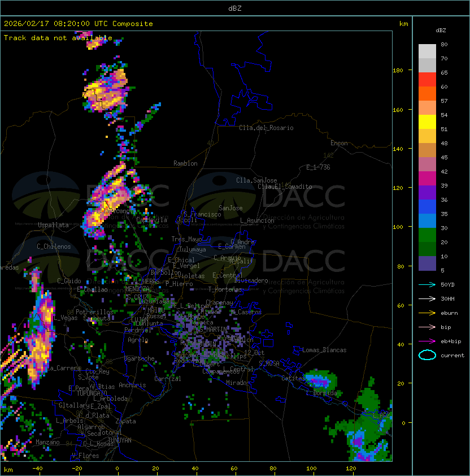Click the 'Perdriel' place label

pyautogui.click(x=138, y=330)
